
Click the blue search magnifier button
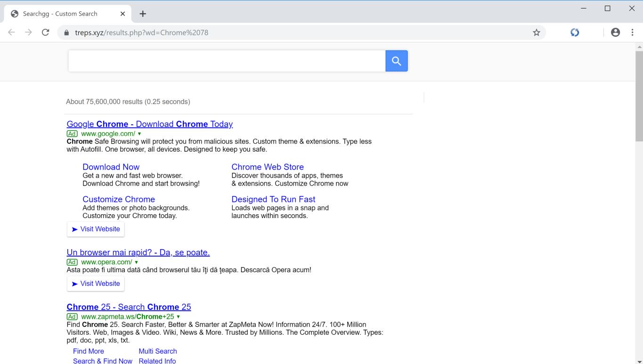396,61
